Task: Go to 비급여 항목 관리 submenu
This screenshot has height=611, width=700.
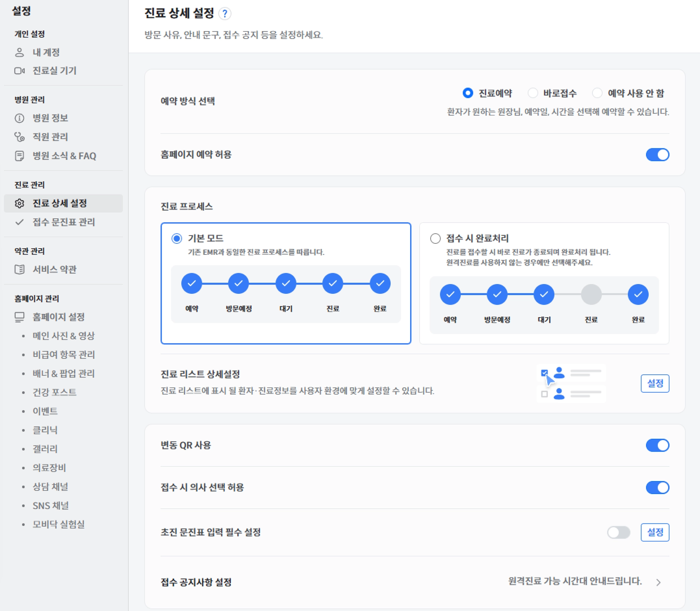Action: tap(64, 355)
